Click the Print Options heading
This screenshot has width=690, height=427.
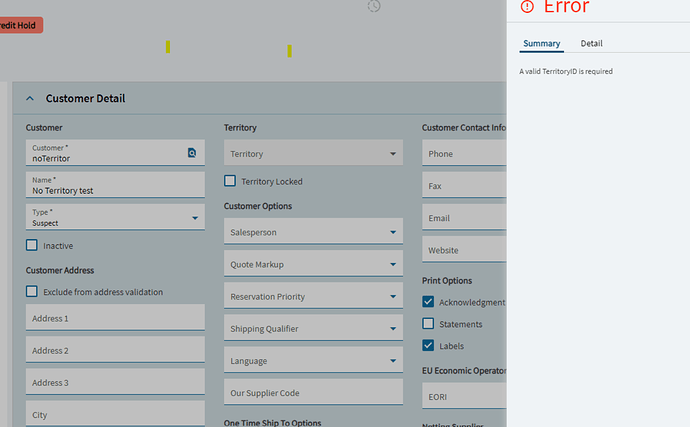click(x=447, y=280)
